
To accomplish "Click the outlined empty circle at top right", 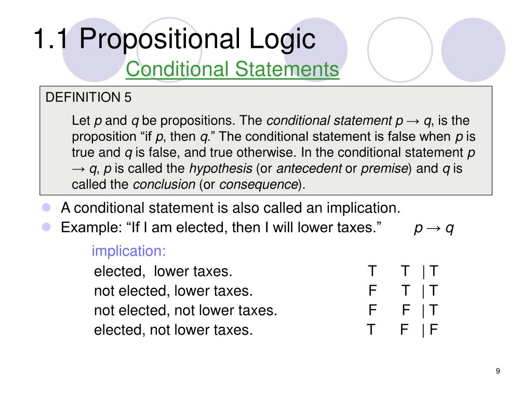I will click(x=400, y=50).
